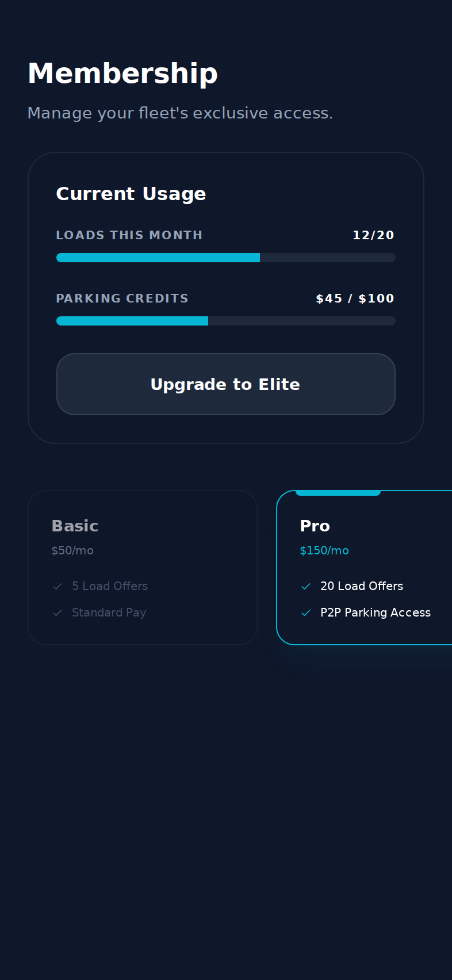Click the P2P Parking Access feature text
This screenshot has height=980, width=452.
click(376, 612)
